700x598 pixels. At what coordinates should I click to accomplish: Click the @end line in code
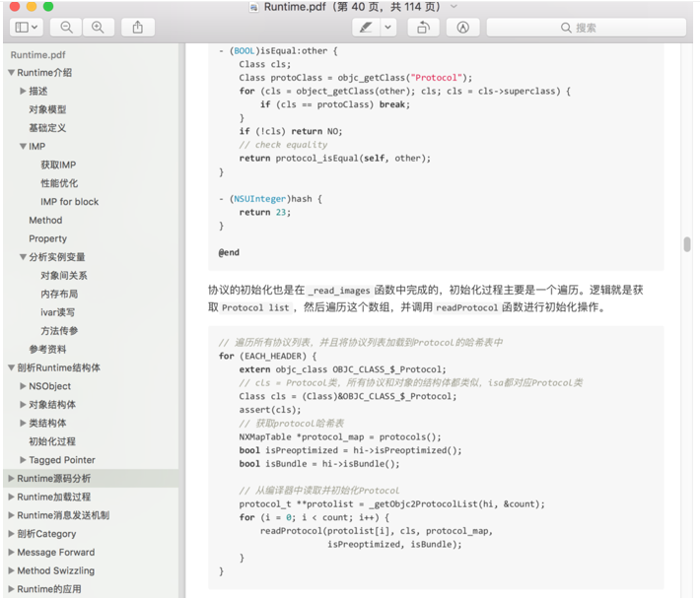229,252
